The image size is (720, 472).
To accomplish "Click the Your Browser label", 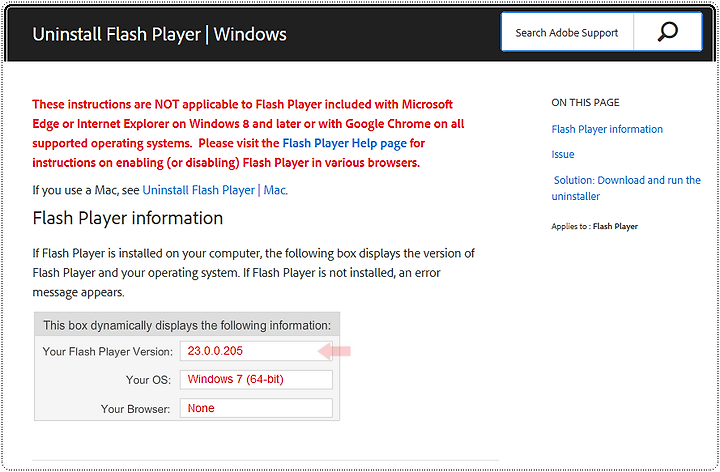I will 135,409.
